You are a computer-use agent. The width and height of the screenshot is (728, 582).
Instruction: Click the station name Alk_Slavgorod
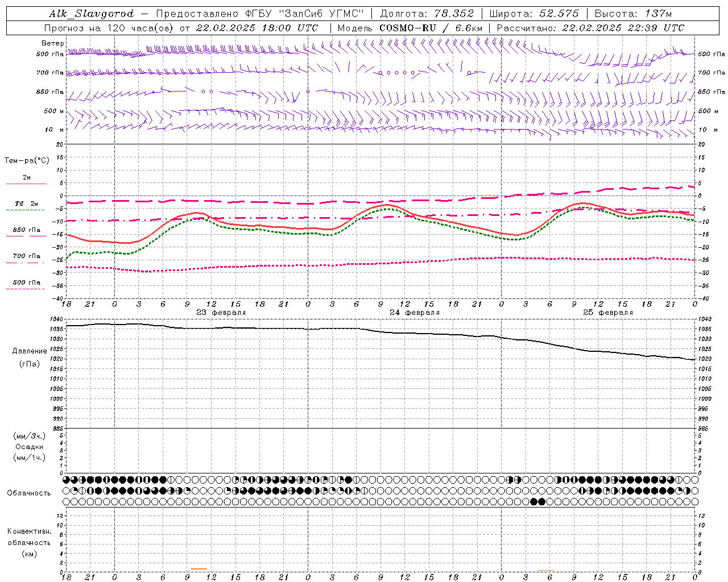pos(92,14)
